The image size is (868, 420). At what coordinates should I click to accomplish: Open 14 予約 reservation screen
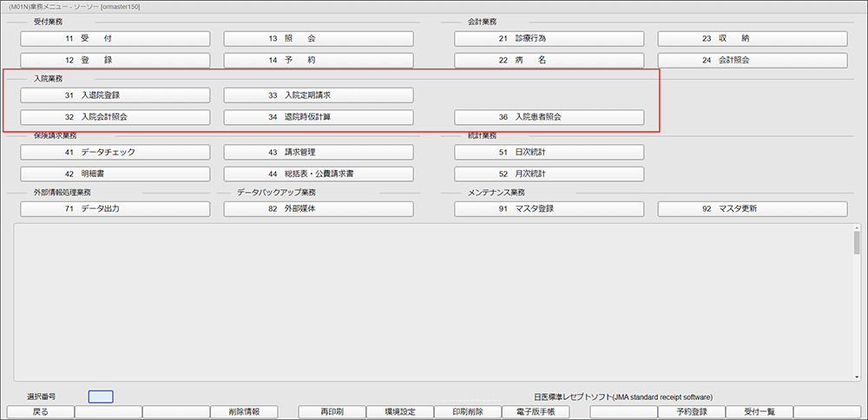click(x=319, y=61)
